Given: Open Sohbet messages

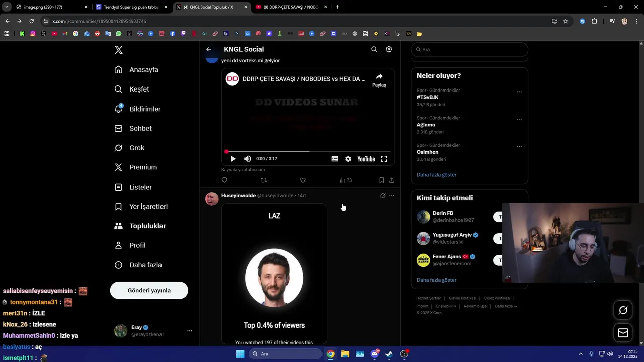Looking at the screenshot, I should click(133, 128).
